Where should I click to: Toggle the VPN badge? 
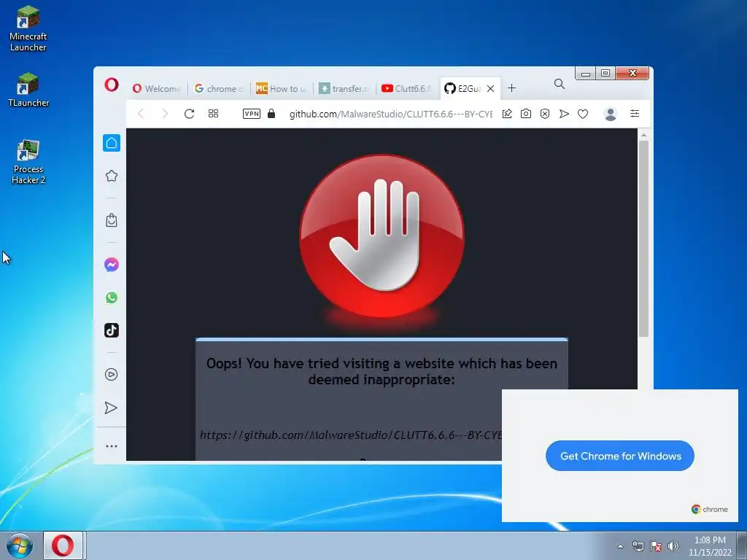click(x=252, y=114)
